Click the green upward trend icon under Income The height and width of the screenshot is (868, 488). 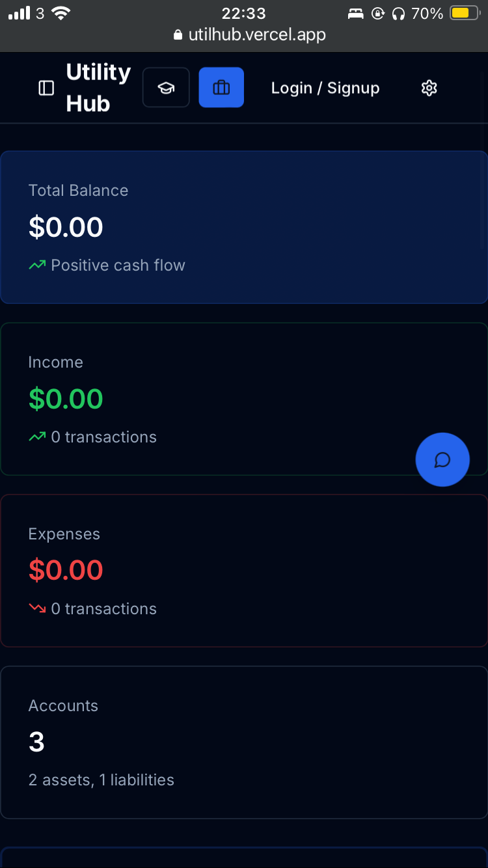click(37, 437)
